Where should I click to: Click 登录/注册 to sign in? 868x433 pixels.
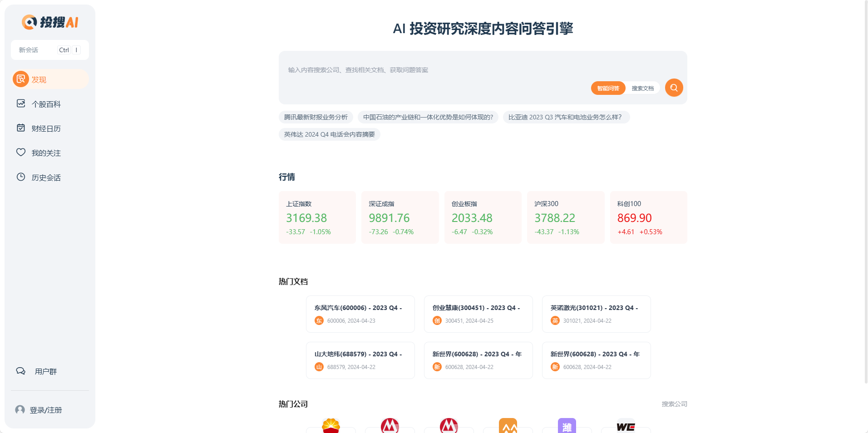click(45, 410)
